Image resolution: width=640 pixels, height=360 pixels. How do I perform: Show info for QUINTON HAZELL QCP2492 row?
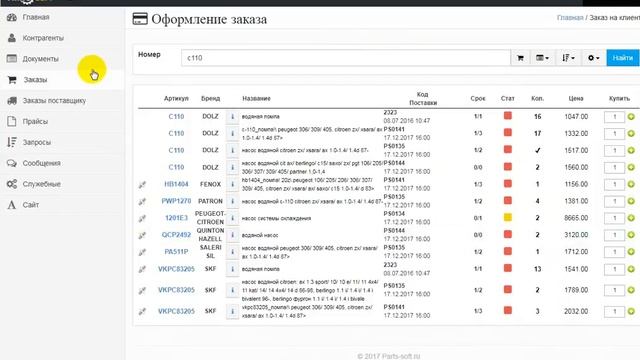(232, 235)
